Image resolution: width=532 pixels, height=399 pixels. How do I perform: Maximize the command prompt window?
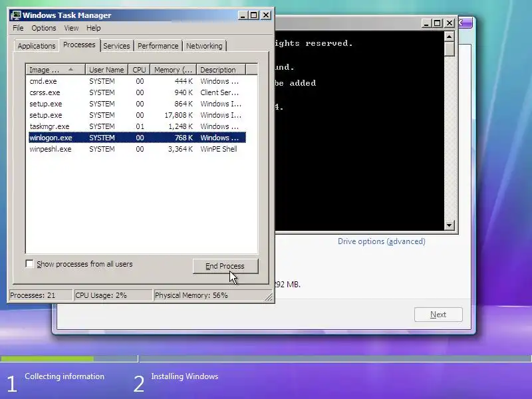click(438, 23)
